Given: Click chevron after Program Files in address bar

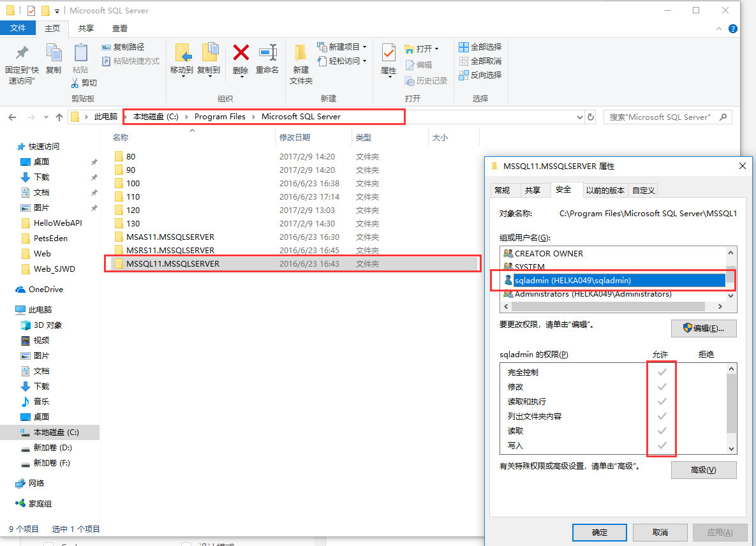Looking at the screenshot, I should click(x=254, y=117).
